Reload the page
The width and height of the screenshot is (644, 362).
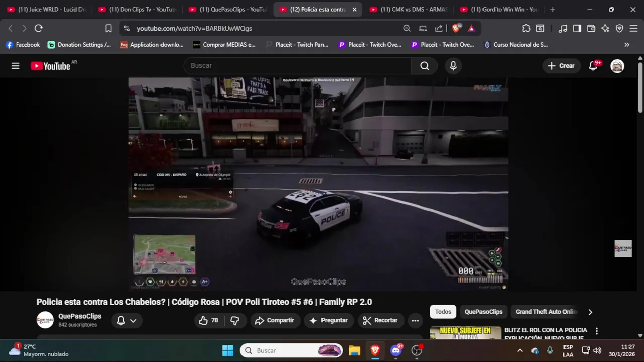pos(39,29)
